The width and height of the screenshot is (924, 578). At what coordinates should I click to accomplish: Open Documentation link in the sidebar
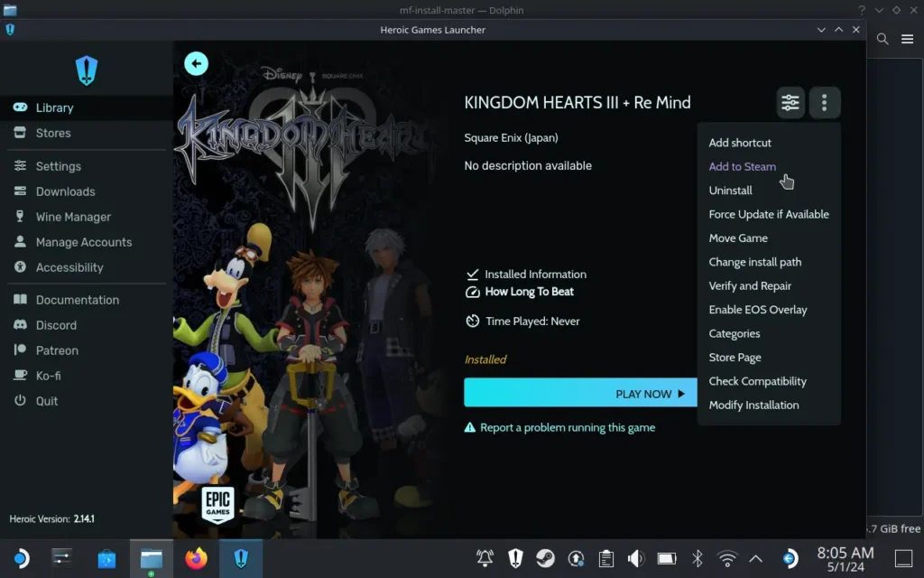coord(86,300)
